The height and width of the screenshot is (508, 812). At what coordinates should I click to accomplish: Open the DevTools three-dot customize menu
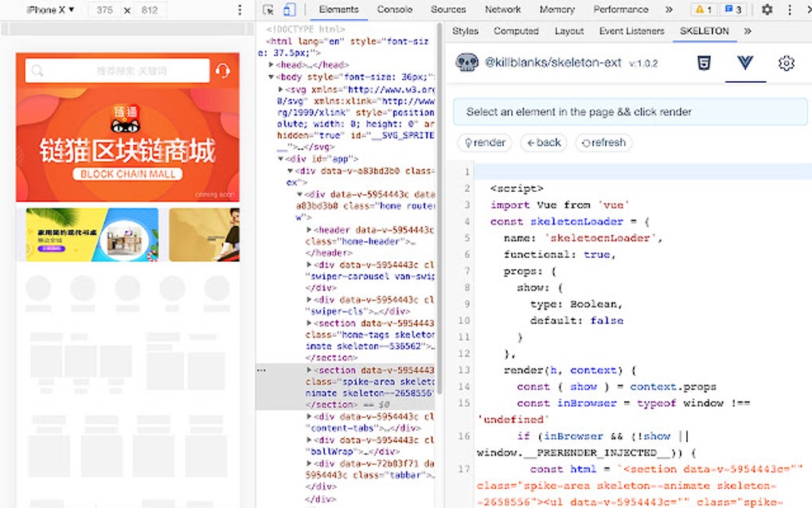pos(789,10)
